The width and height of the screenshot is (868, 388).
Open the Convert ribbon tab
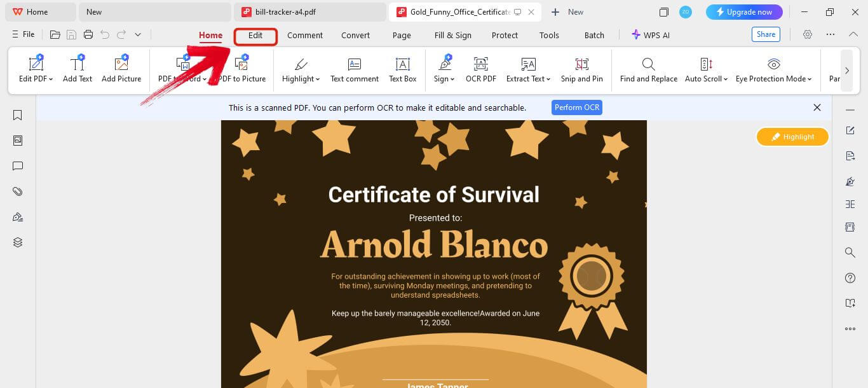pyautogui.click(x=355, y=36)
